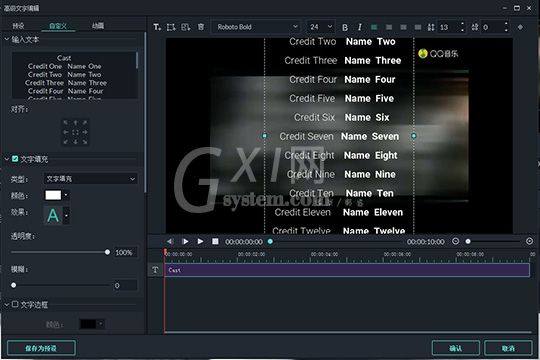The image size is (540, 360).
Task: Increase line spacing with up stepper
Action: click(x=462, y=24)
